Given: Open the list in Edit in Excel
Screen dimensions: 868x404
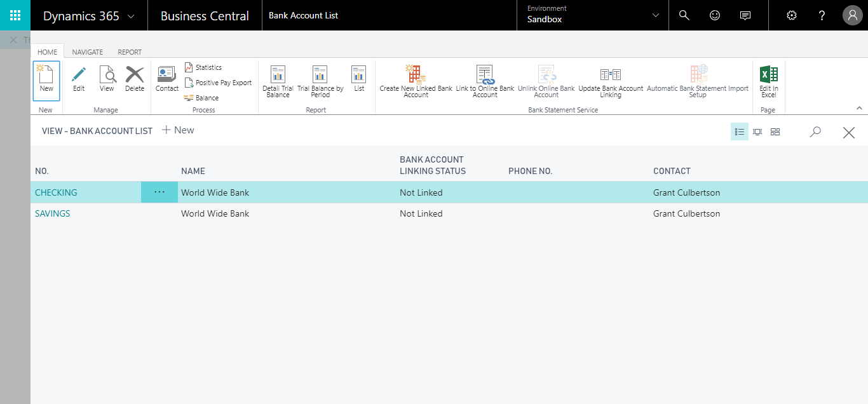Looking at the screenshot, I should coord(768,81).
